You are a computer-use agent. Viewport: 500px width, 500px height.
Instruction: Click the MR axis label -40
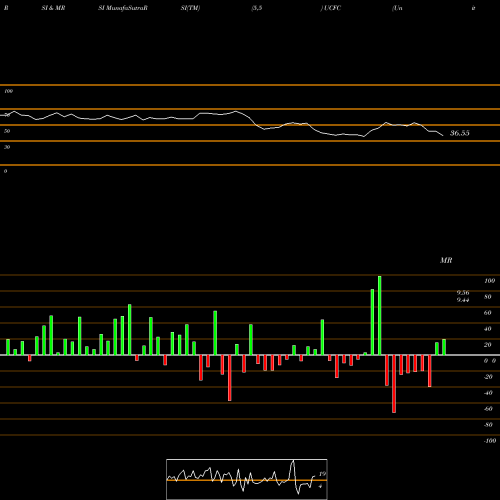(488, 393)
